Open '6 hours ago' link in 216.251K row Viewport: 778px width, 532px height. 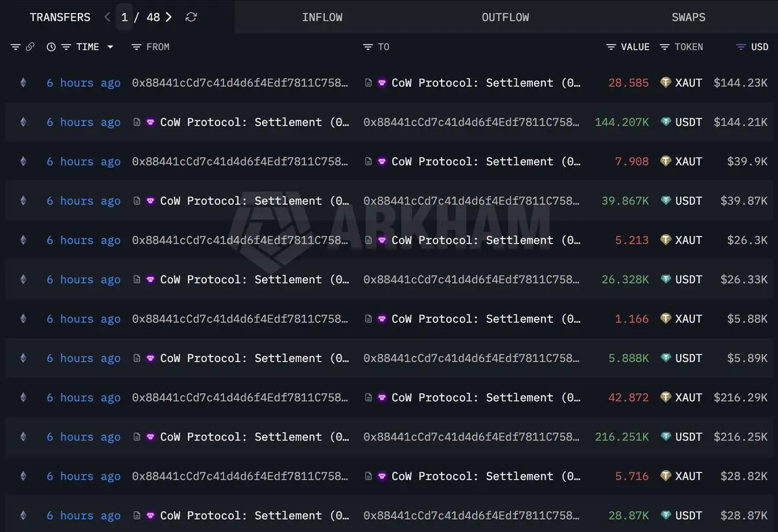[x=84, y=437]
